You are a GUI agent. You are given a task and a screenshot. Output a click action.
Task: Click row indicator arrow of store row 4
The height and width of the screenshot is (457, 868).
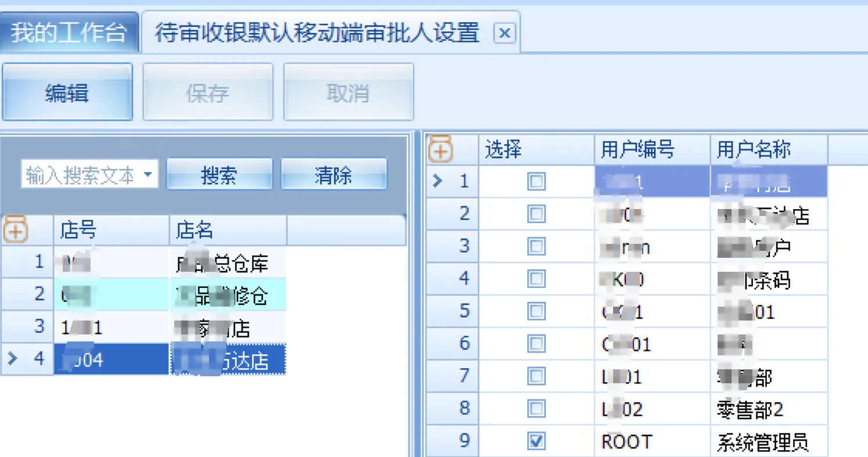(12, 359)
